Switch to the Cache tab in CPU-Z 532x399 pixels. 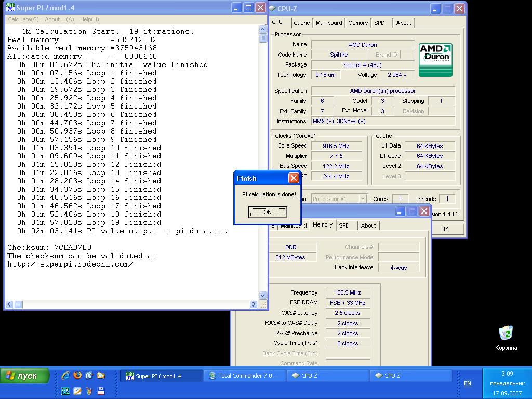pyautogui.click(x=302, y=23)
